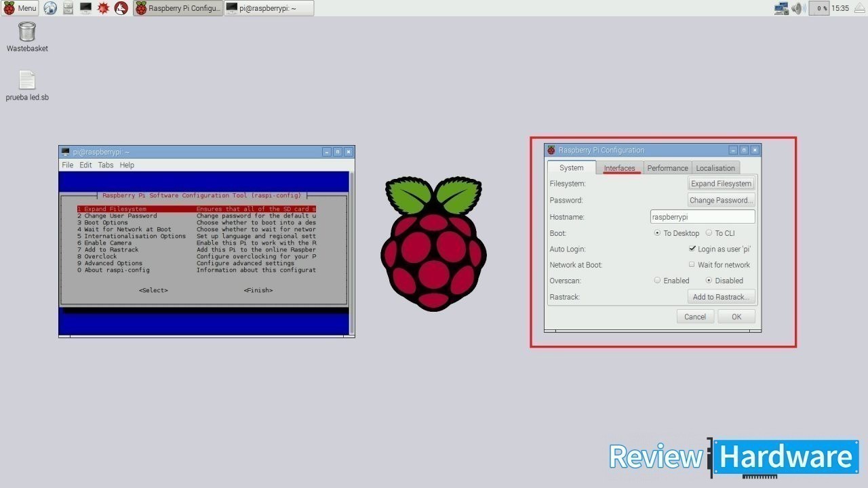Open the Tabs menu in terminal window
Screen dimensions: 868x488
coord(106,165)
